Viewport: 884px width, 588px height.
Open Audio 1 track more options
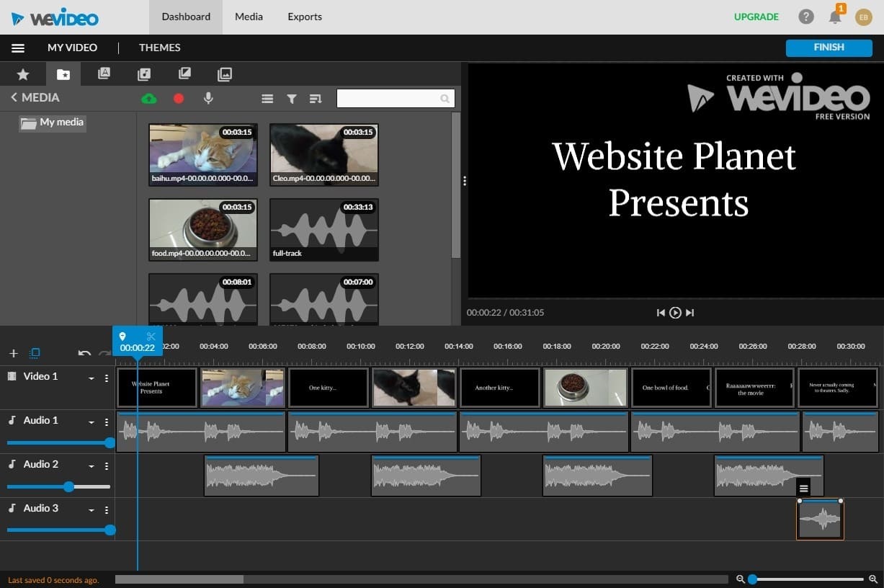(x=107, y=422)
